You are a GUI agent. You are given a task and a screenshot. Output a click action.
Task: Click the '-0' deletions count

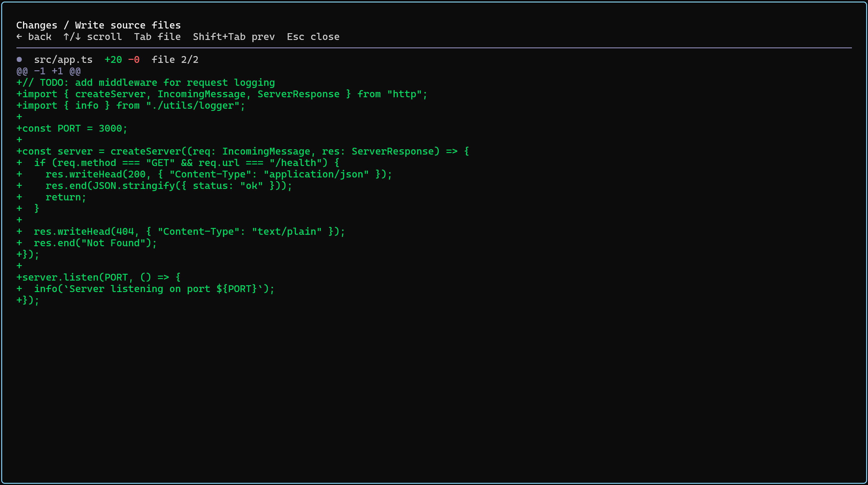point(134,60)
